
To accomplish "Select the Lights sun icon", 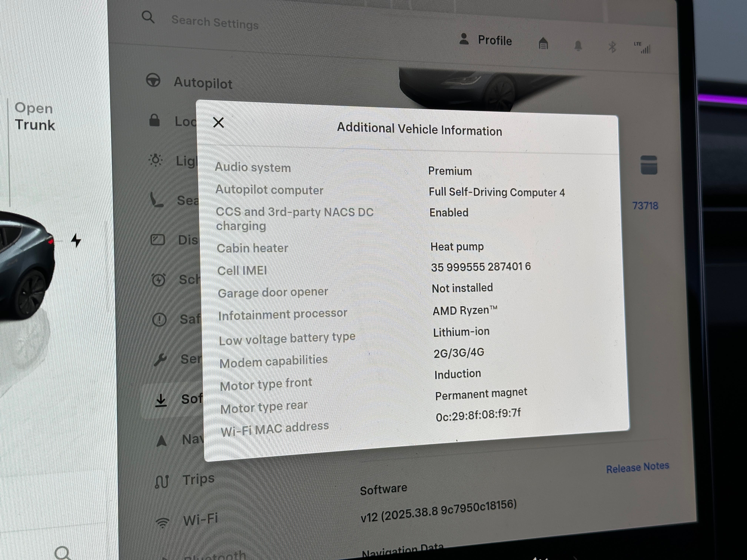I will click(156, 160).
